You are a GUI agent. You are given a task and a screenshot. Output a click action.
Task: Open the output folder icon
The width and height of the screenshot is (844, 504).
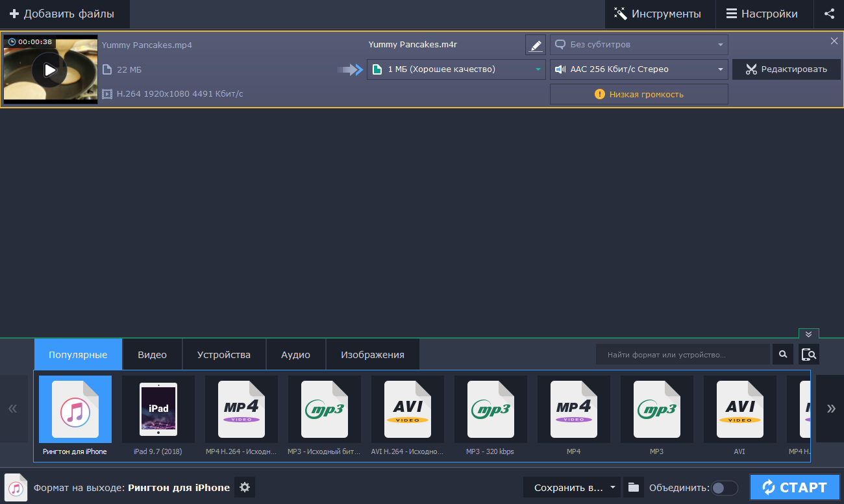[x=634, y=487]
